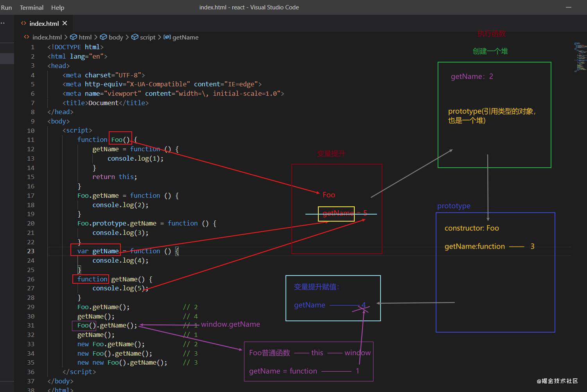Click new Foo.getName(); on line 33
The height and width of the screenshot is (392, 587).
coord(111,344)
